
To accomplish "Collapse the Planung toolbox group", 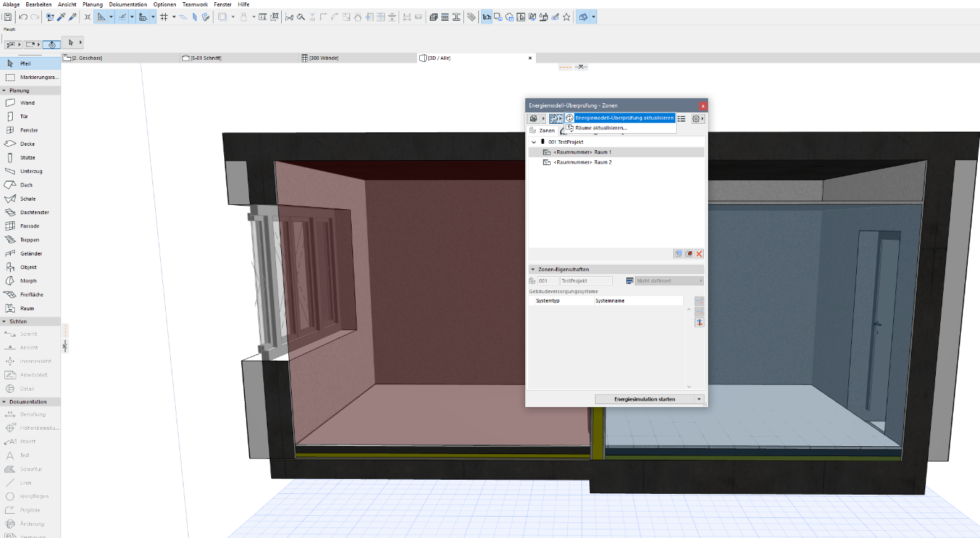I will [4, 91].
